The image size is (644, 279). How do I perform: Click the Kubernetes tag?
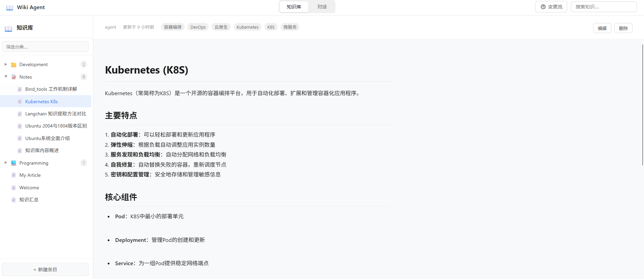248,27
